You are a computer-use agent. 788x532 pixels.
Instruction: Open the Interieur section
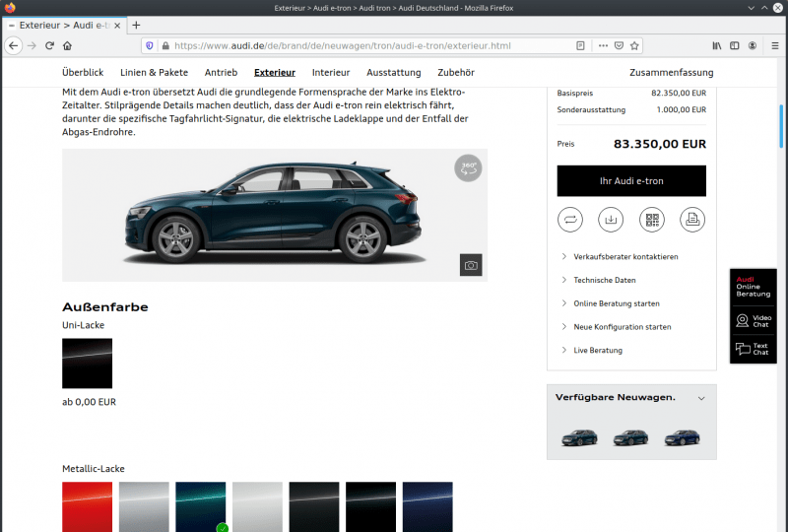tap(331, 72)
